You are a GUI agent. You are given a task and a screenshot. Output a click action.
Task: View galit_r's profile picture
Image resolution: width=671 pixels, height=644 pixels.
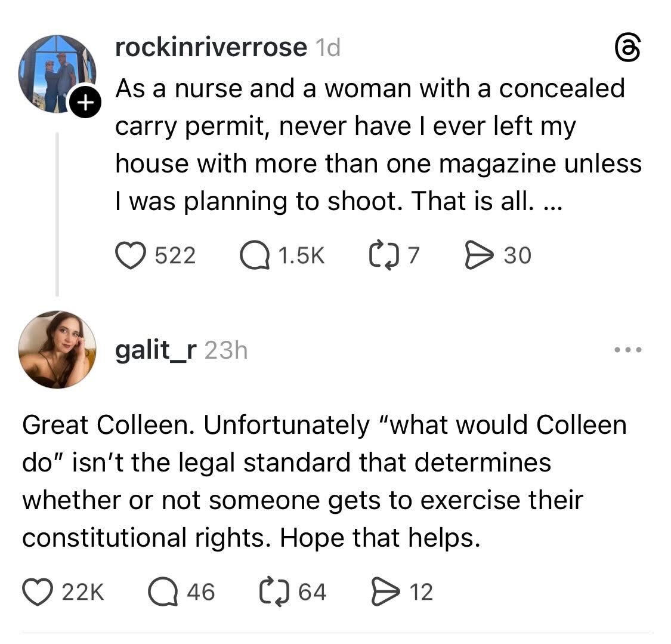pyautogui.click(x=57, y=349)
